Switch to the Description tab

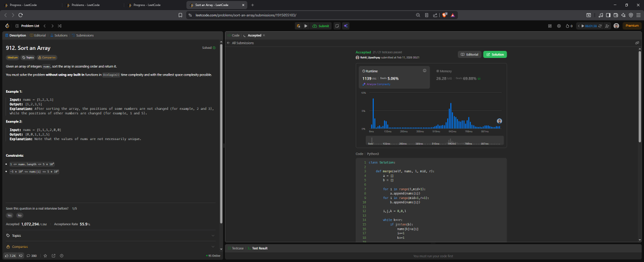pyautogui.click(x=16, y=35)
